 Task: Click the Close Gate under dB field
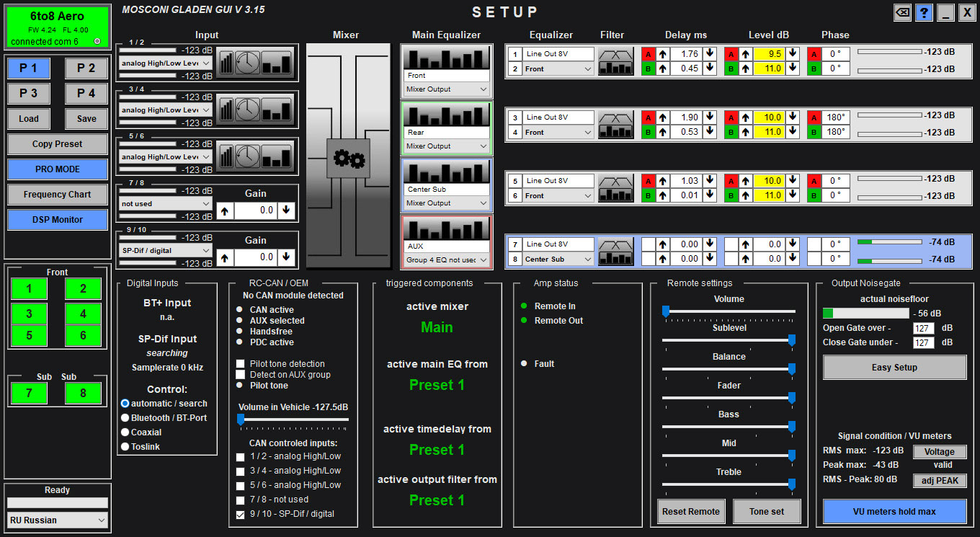pos(923,343)
